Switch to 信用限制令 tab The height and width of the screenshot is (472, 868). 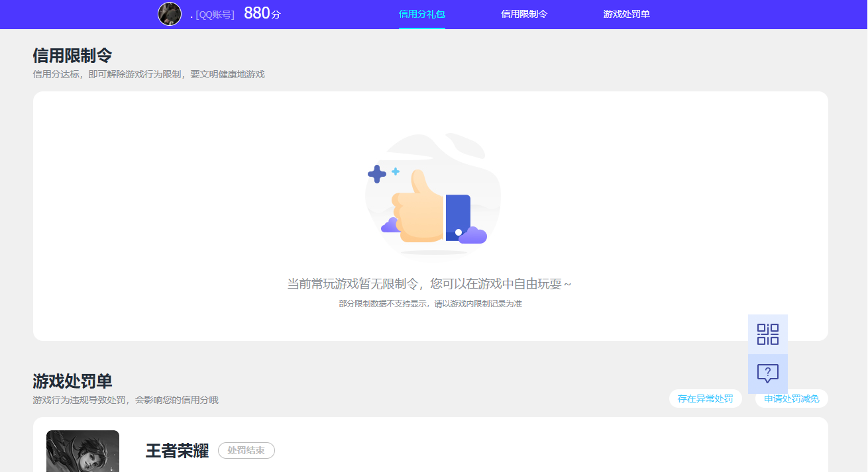click(524, 14)
